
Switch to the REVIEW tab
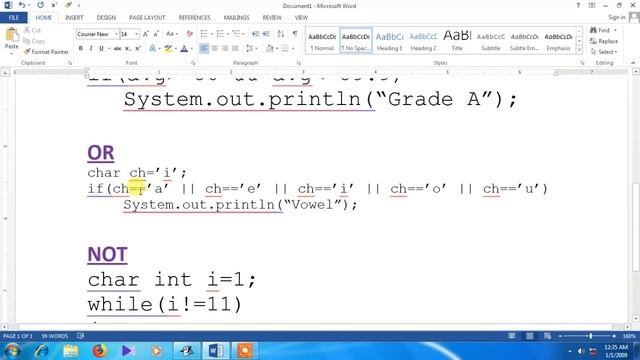[x=272, y=18]
